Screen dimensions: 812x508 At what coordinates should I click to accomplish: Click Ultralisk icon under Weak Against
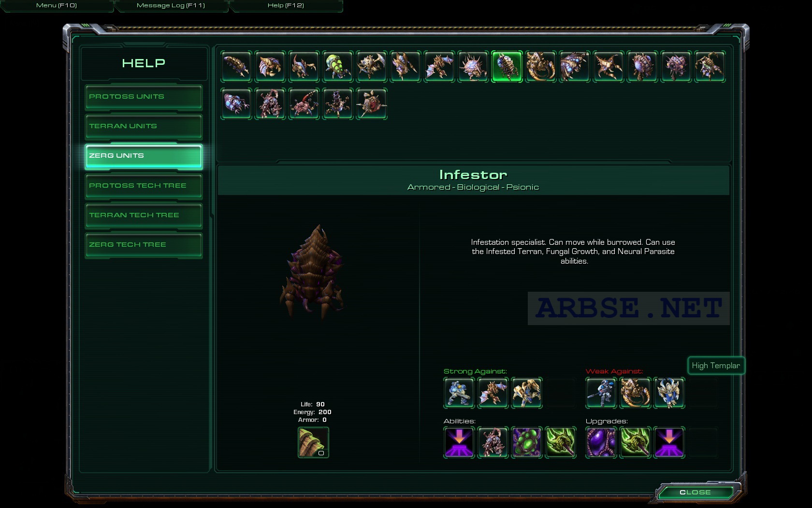[x=635, y=393]
